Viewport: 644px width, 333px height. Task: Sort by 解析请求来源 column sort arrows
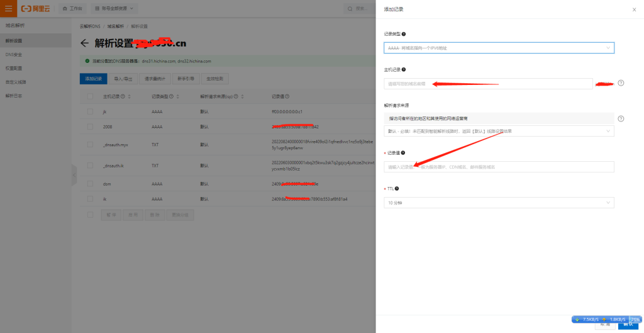point(242,96)
